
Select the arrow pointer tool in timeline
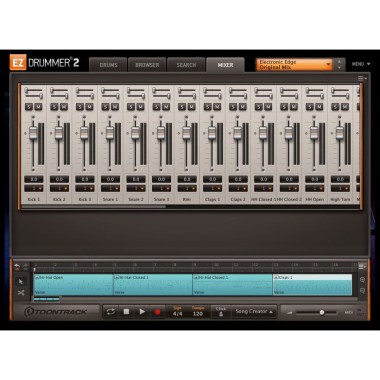tap(21, 282)
